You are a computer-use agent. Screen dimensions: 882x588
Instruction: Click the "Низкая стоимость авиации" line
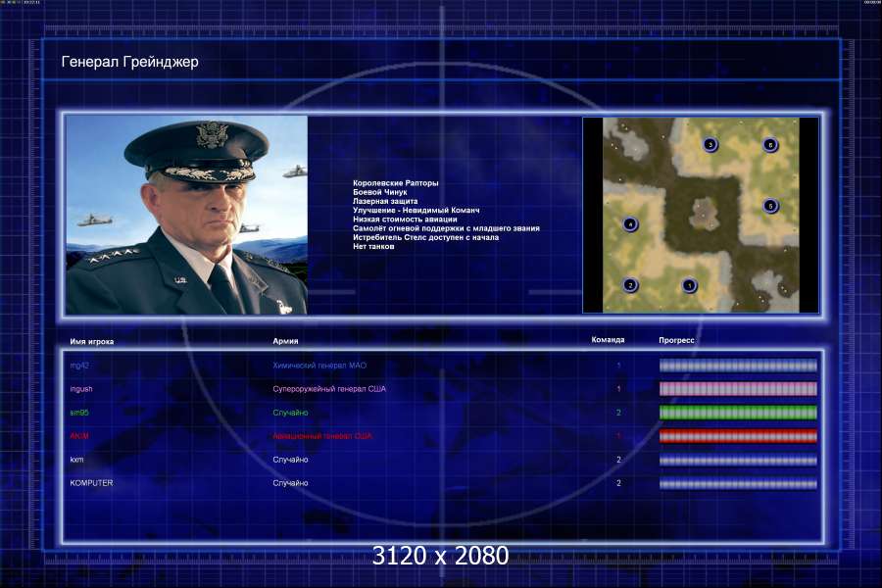(405, 219)
